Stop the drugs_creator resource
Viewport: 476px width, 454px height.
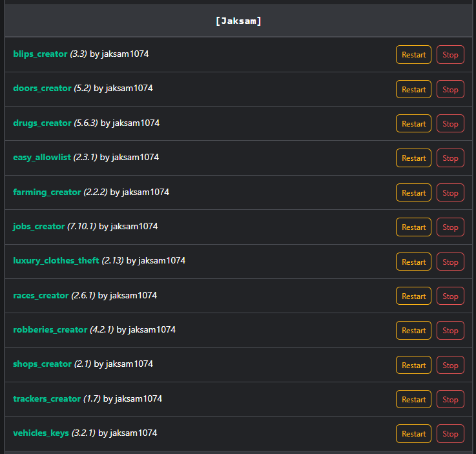pyautogui.click(x=450, y=124)
